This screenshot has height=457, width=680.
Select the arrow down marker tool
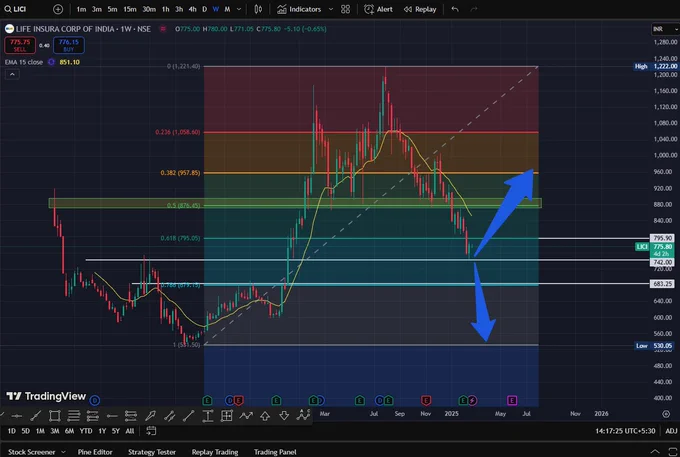(284, 416)
